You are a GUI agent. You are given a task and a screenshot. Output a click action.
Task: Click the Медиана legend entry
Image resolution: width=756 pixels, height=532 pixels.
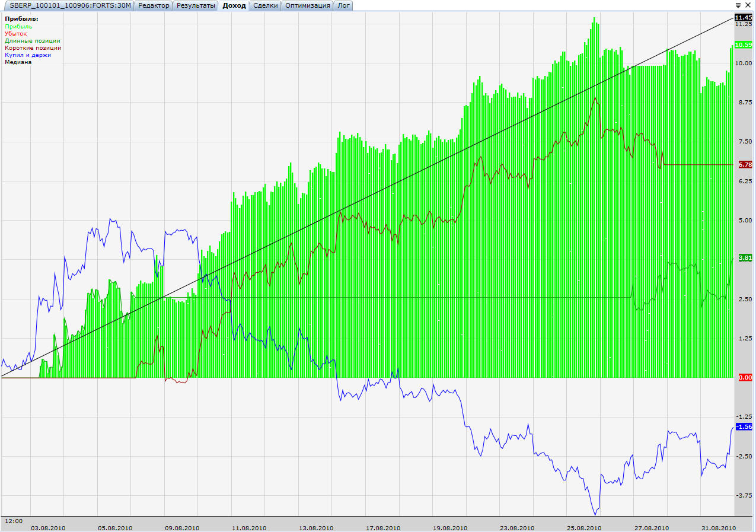[x=18, y=62]
